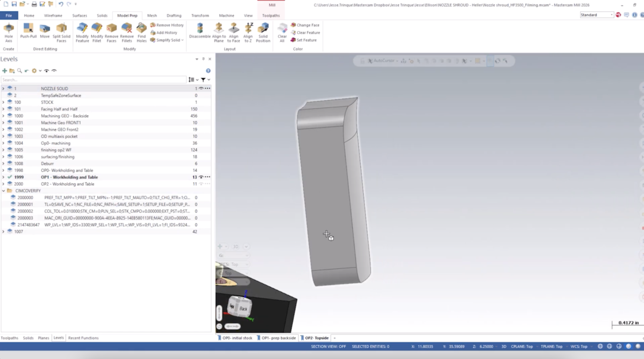Click the Clear All color tool

tap(282, 32)
